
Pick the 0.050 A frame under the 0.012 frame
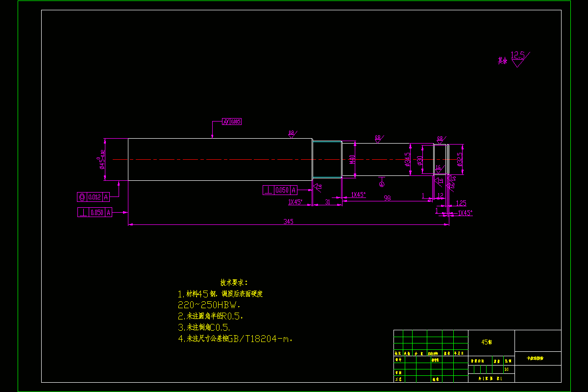tap(95, 212)
